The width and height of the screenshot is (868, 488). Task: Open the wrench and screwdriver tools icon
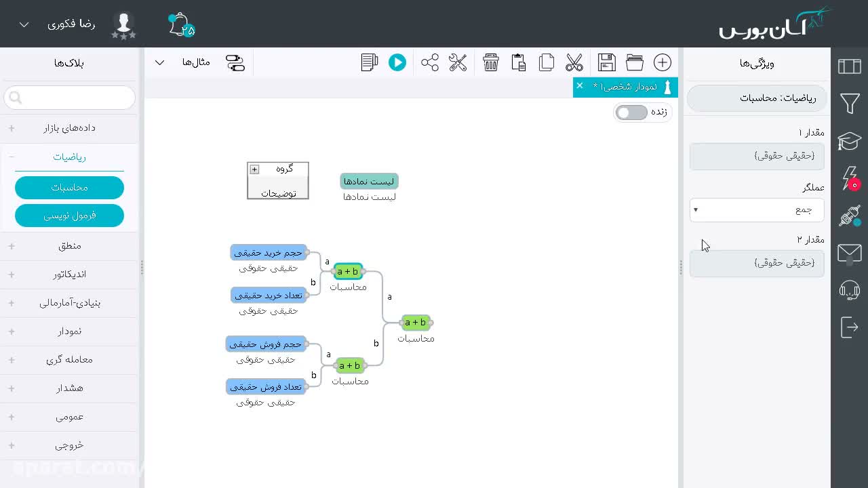pyautogui.click(x=458, y=62)
